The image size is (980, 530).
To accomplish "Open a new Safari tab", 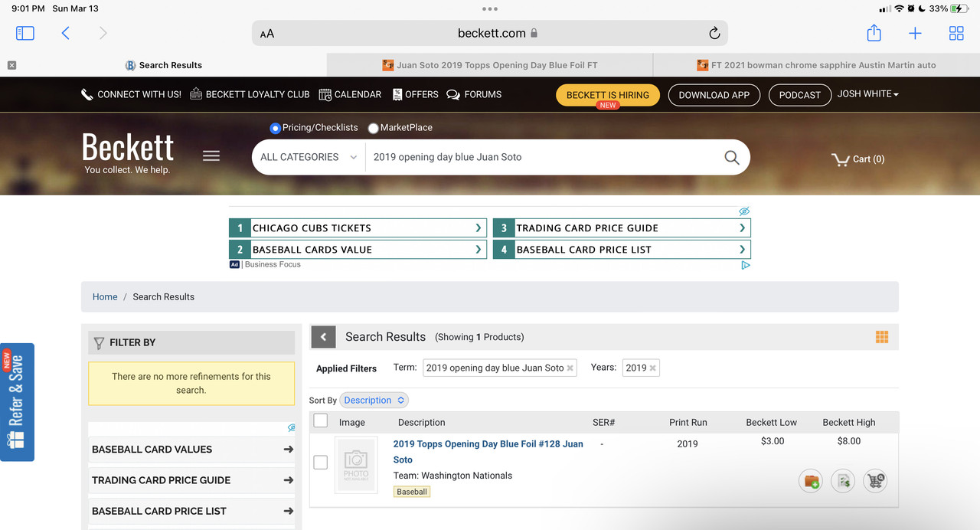I will [915, 33].
